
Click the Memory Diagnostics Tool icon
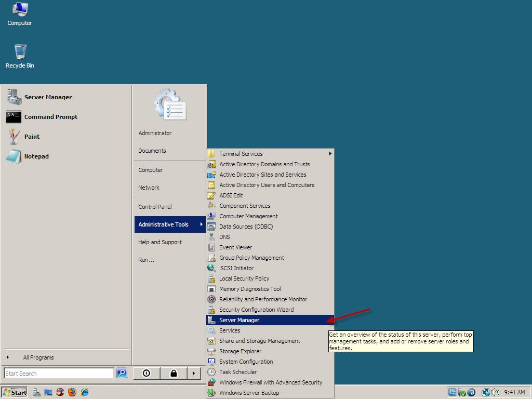click(x=211, y=289)
